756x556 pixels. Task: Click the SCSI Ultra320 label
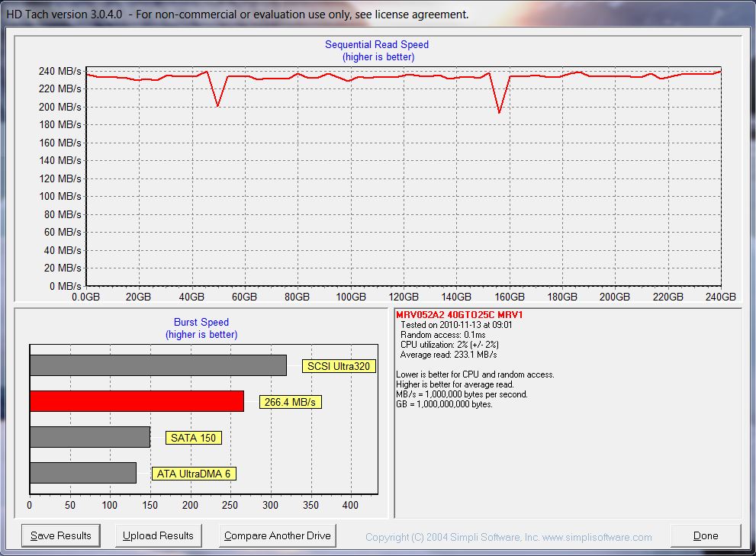pos(339,367)
